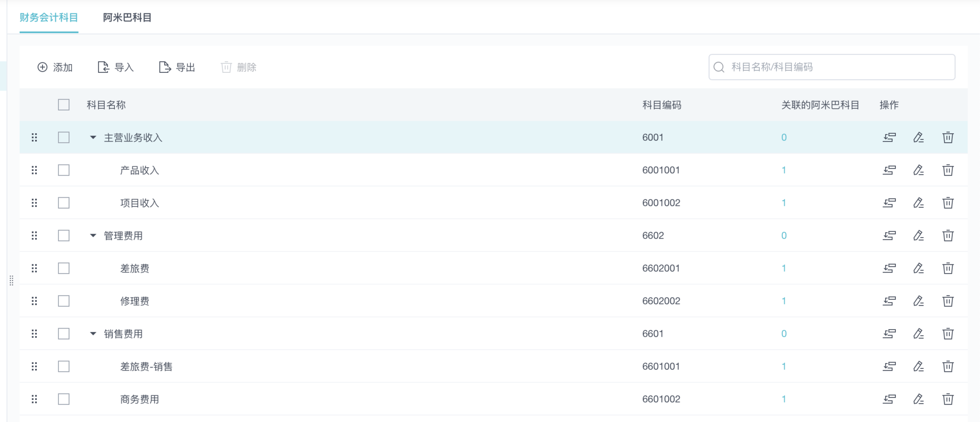Click the link icon for 商务费用
The width and height of the screenshot is (980, 422).
pos(889,399)
